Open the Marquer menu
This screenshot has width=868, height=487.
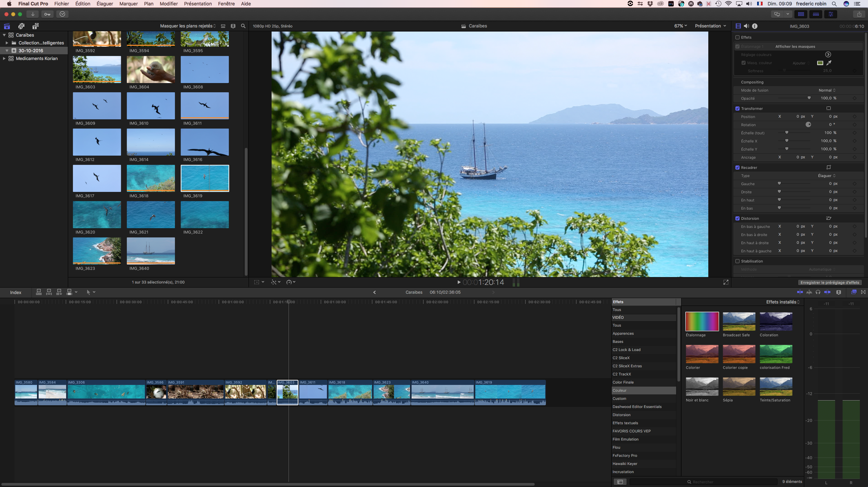[128, 4]
